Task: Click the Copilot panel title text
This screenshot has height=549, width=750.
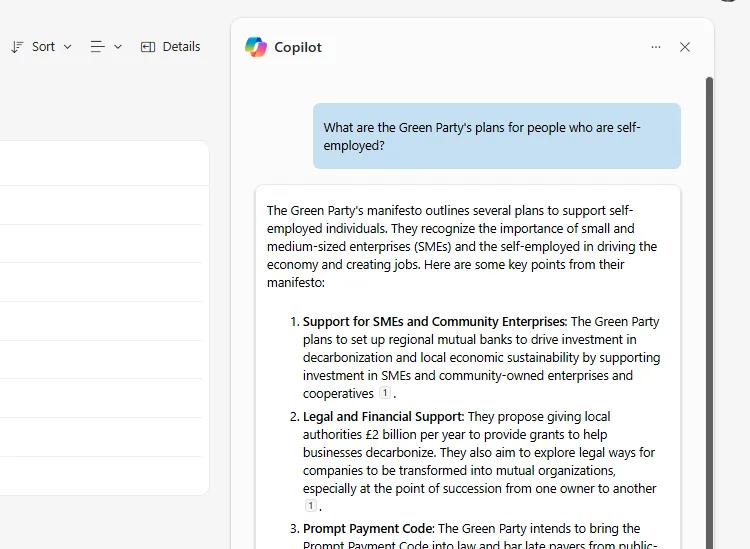Action: click(298, 47)
